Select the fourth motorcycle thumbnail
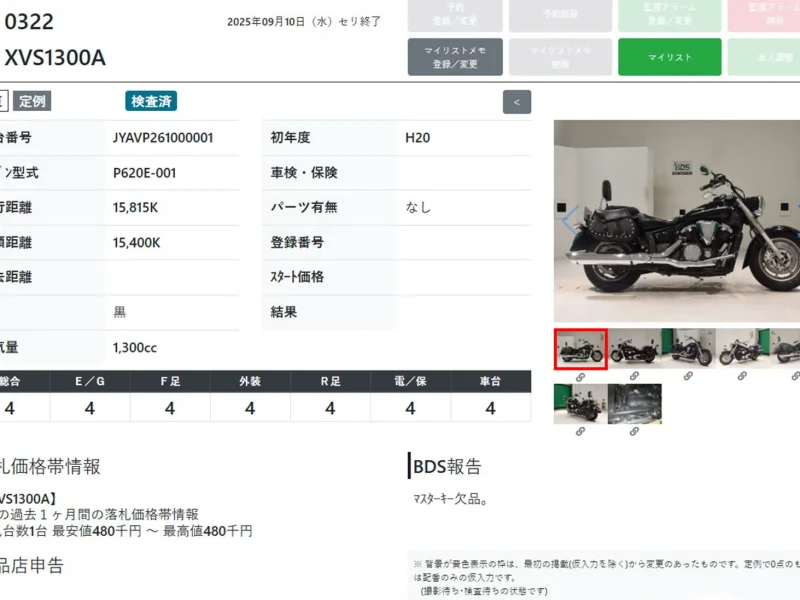The height and width of the screenshot is (600, 800). pyautogui.click(x=742, y=348)
